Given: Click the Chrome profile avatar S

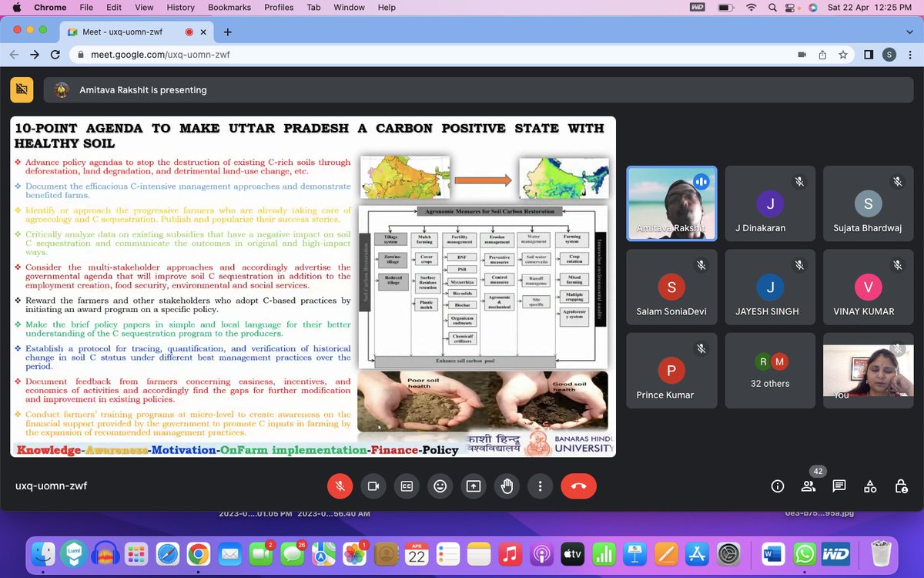Looking at the screenshot, I should pyautogui.click(x=890, y=55).
